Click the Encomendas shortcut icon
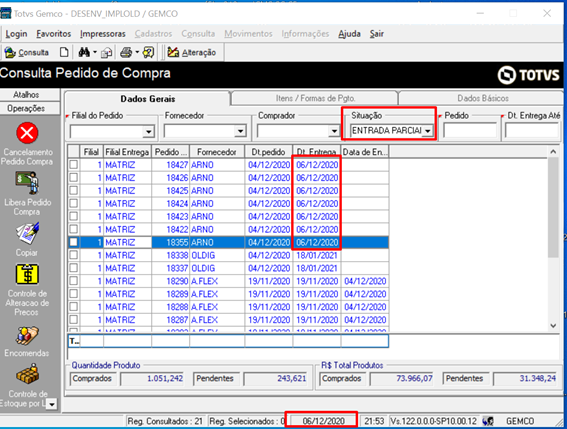The width and height of the screenshot is (567, 429). tap(27, 336)
